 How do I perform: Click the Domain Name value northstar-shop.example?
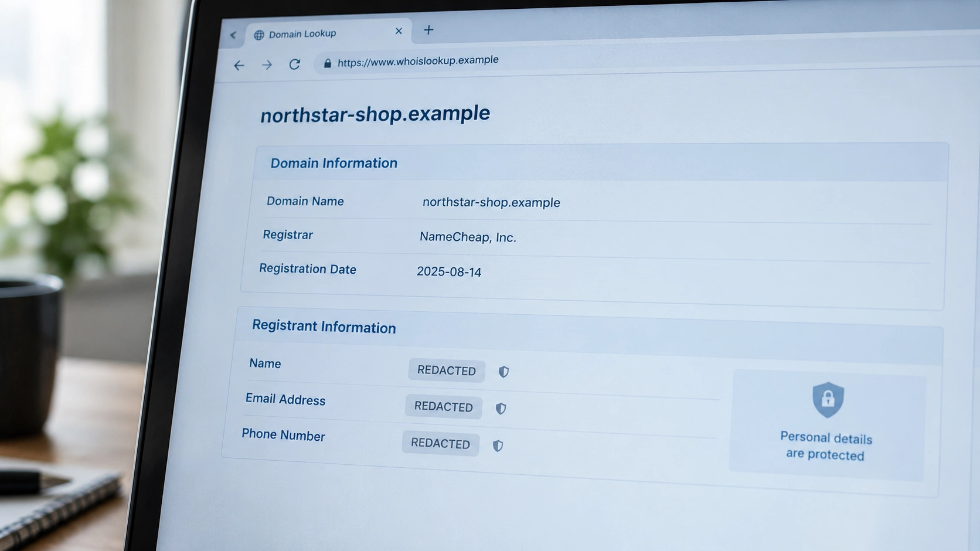(x=491, y=202)
